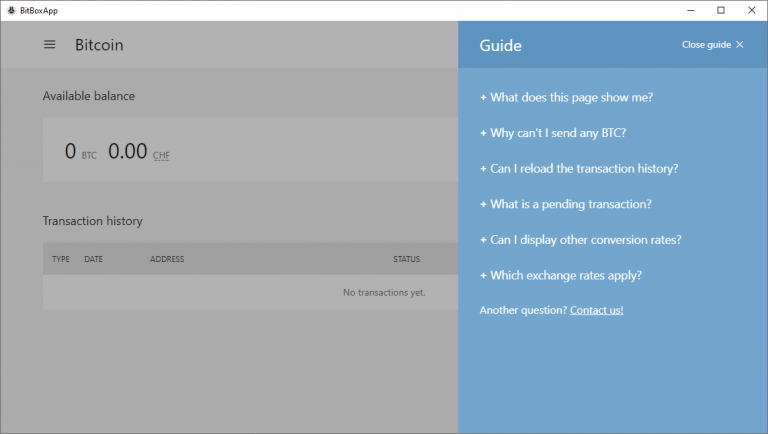
Task: Expand 'Can I display other conversion rates?'
Action: pos(580,240)
